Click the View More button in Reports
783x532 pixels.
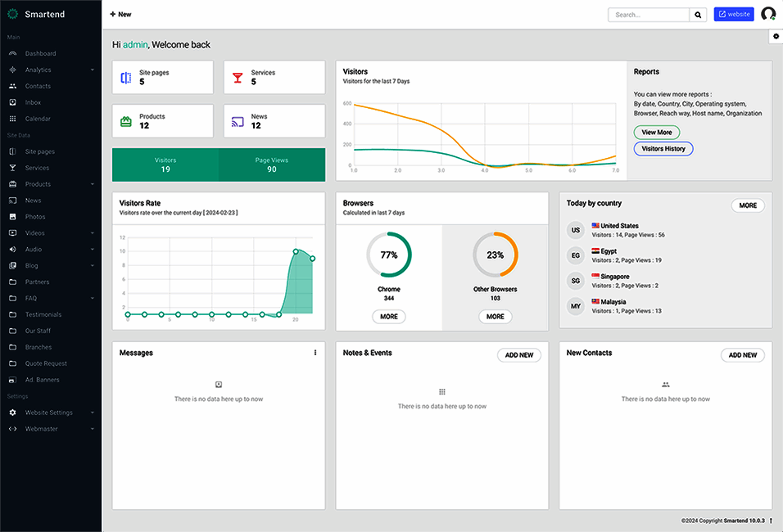[657, 132]
